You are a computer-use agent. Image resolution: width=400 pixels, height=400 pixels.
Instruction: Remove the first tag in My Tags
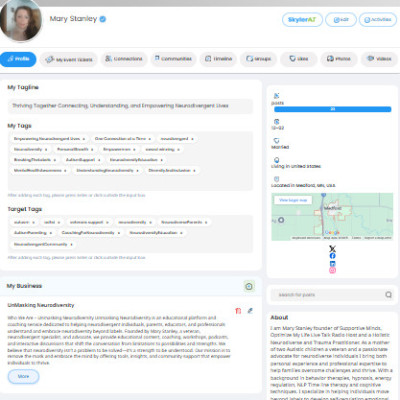[84, 139]
